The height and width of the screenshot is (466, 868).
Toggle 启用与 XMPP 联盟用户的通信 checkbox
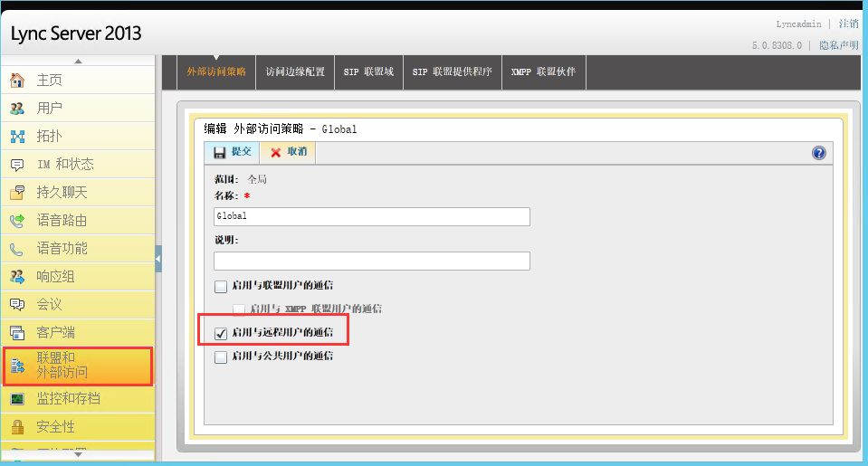[x=239, y=309]
